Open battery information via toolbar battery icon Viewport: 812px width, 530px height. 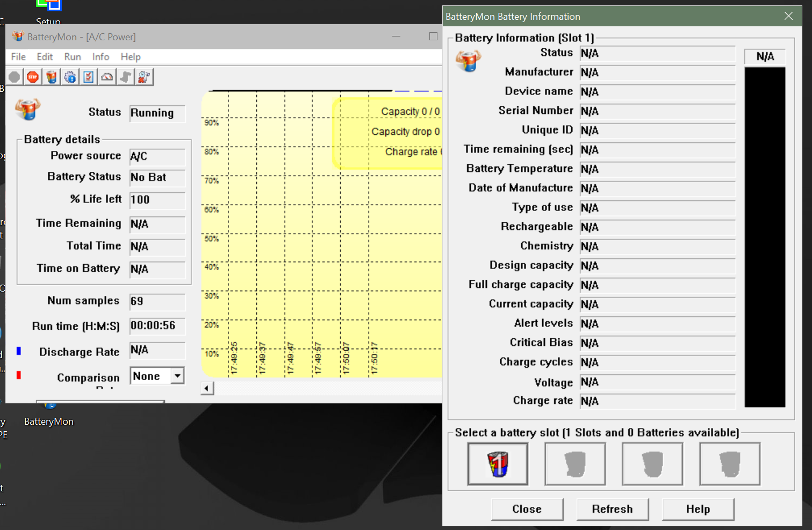[52, 77]
